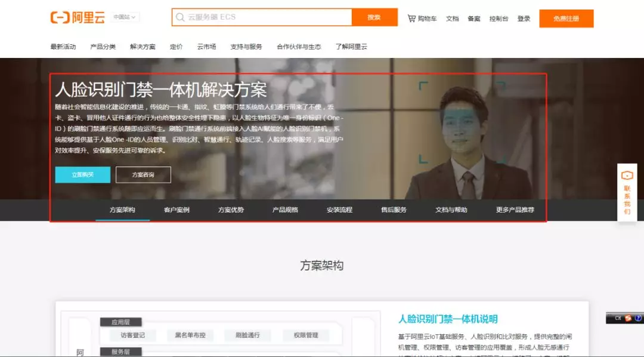
Task: Expand the 中国站 region dropdown
Action: [x=125, y=17]
